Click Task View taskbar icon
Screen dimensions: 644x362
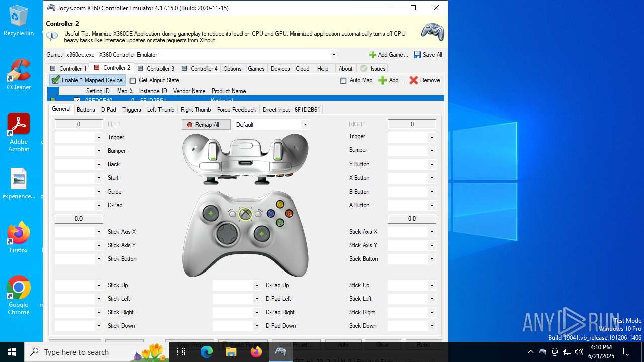pyautogui.click(x=182, y=352)
